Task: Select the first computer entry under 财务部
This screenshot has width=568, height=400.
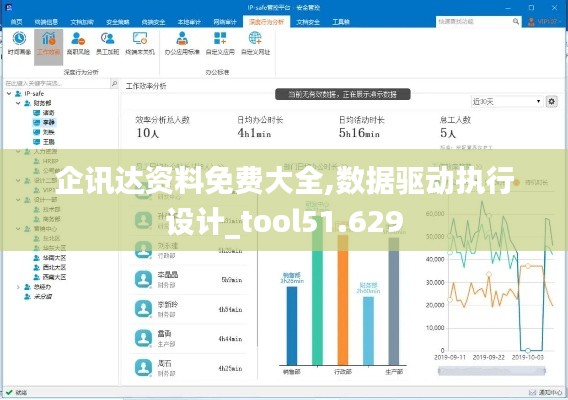Action: click(x=49, y=113)
